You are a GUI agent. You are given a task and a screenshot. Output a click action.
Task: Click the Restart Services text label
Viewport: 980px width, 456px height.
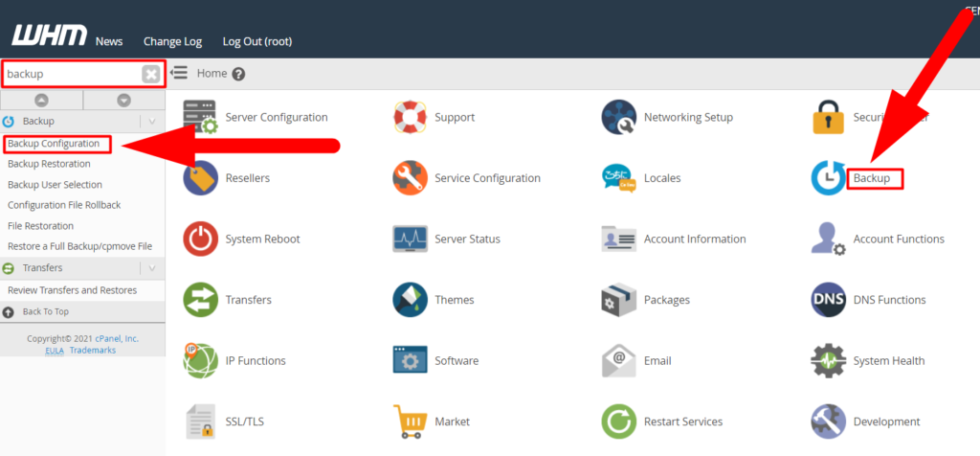[x=683, y=422]
